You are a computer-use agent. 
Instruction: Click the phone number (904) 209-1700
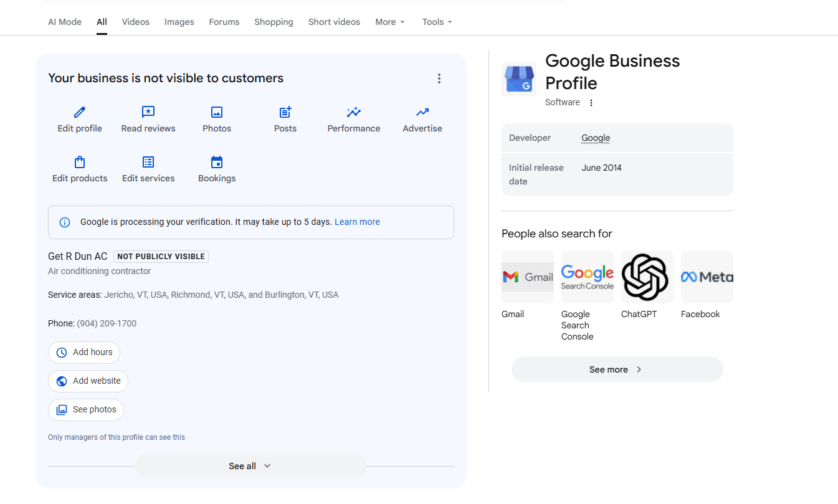tap(107, 323)
